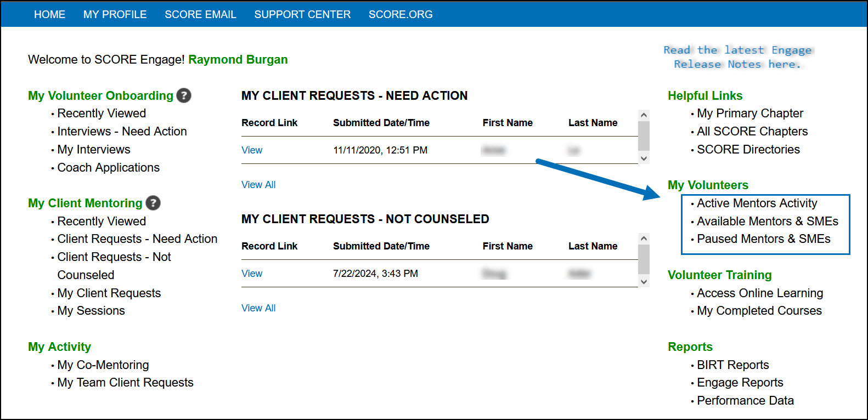Screen dimensions: 868x420
Task: Open My Client Mentoring help icon
Action: (153, 203)
